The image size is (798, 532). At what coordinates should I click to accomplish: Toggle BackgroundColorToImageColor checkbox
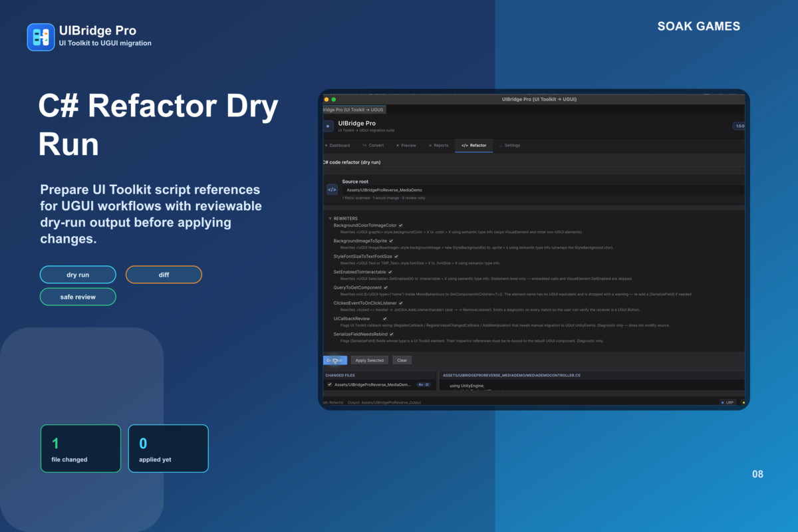coord(400,225)
